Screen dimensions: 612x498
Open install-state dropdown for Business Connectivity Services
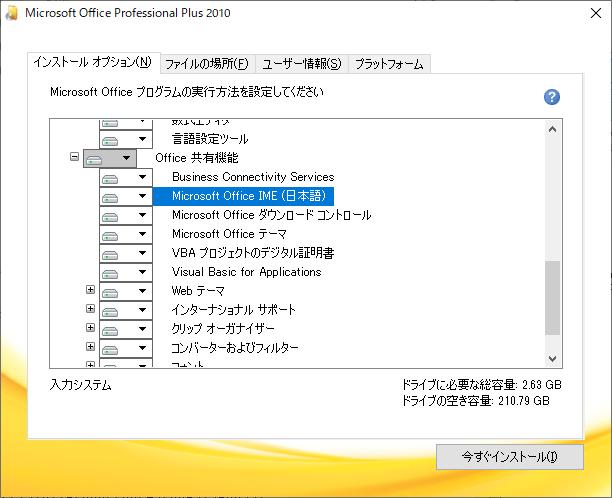[x=126, y=178]
